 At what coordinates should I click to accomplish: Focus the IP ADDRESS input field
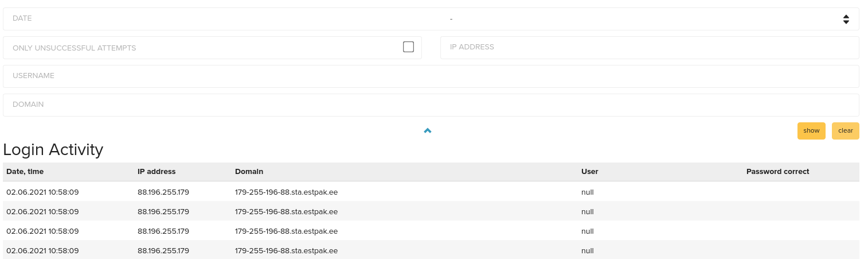pyautogui.click(x=650, y=48)
